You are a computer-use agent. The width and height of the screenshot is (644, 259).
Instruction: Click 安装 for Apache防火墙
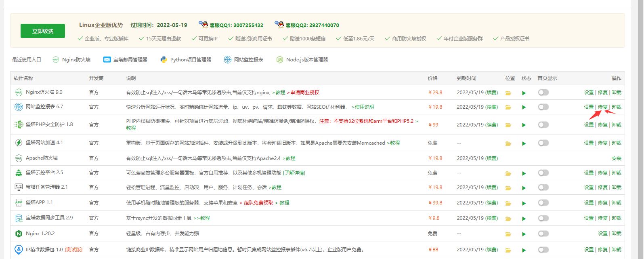617,158
